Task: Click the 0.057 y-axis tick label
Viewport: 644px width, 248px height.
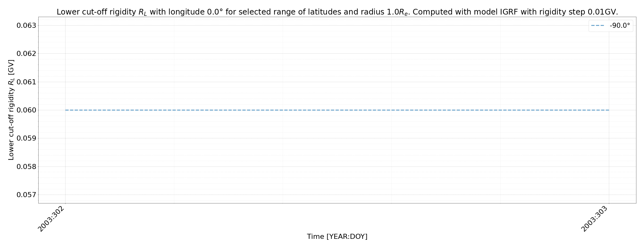Action: [x=27, y=195]
